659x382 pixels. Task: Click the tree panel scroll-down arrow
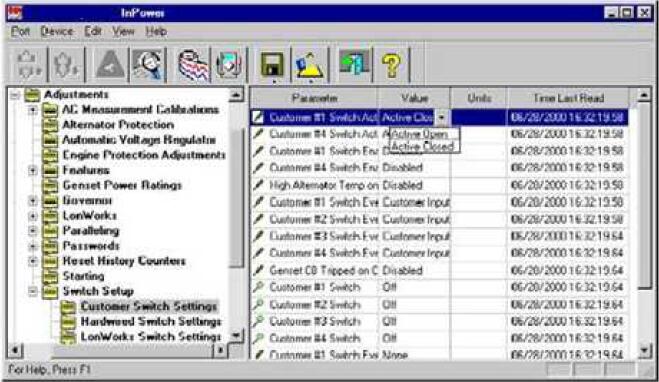tap(236, 335)
